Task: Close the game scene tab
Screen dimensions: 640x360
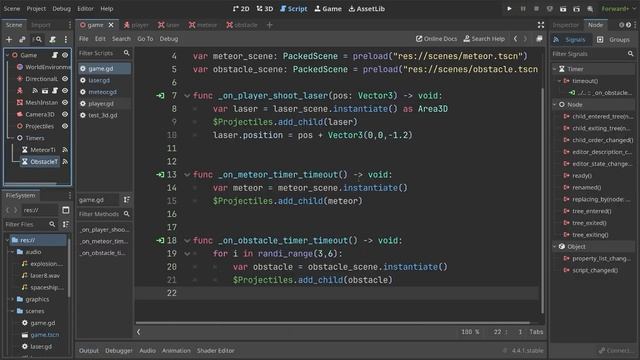Action: point(111,25)
